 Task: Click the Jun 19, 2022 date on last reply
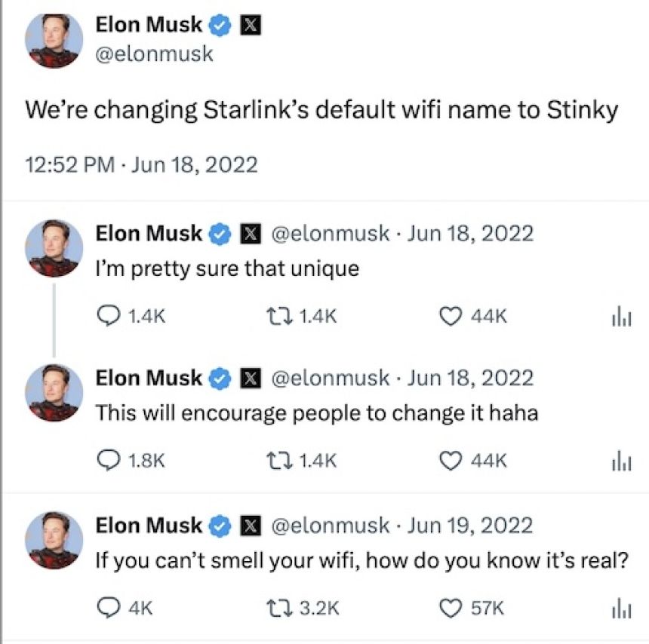pos(470,525)
